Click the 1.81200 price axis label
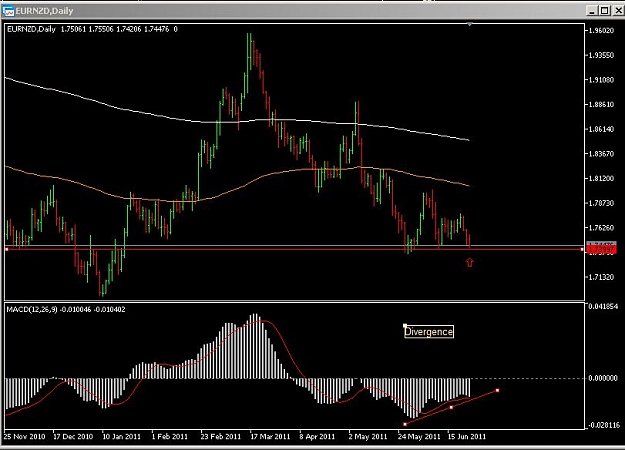The height and width of the screenshot is (450, 625). click(x=601, y=179)
